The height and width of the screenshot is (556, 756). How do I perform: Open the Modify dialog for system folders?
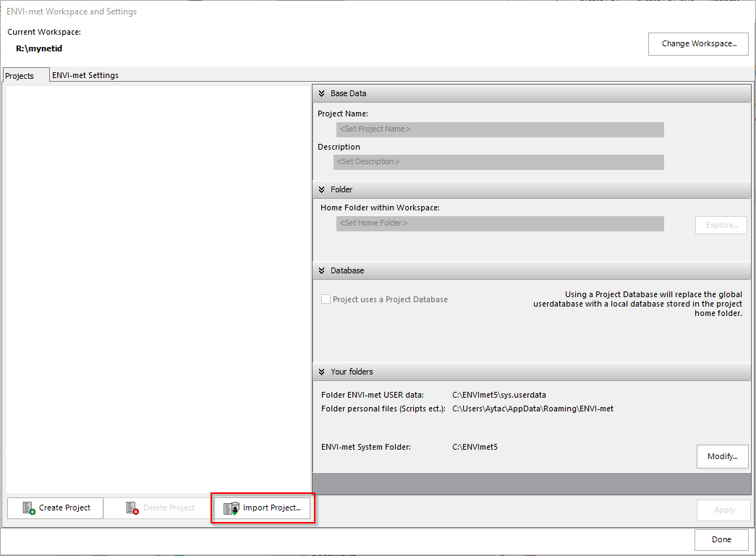722,456
